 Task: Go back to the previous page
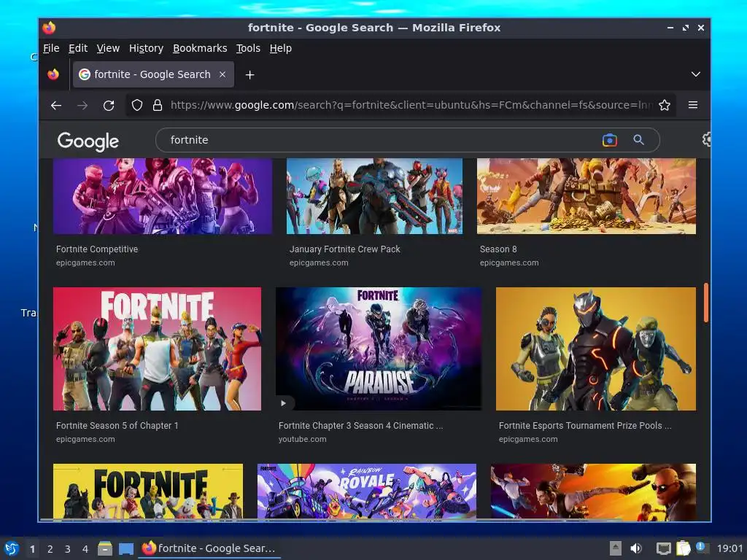[x=56, y=105]
